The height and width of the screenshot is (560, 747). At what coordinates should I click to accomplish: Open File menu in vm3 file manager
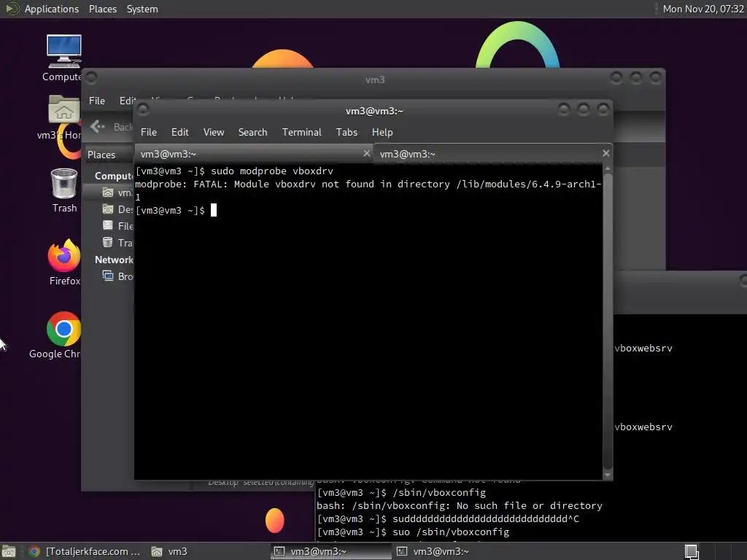tap(97, 101)
